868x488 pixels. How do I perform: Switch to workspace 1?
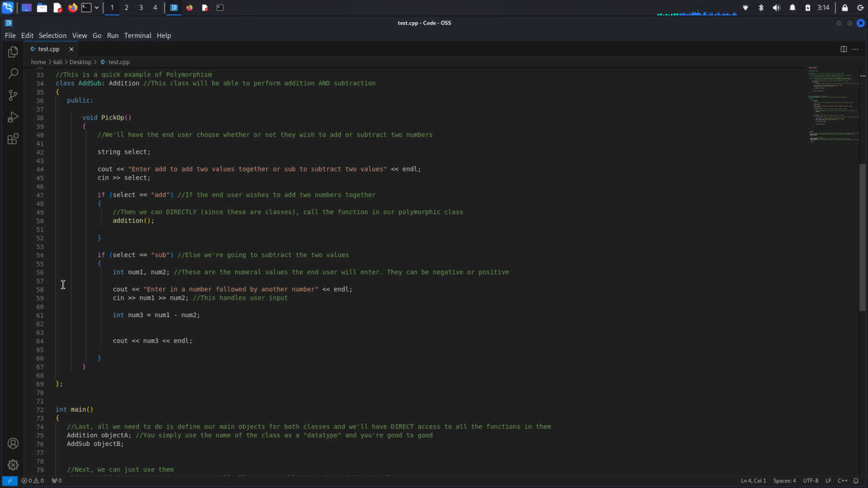[x=112, y=8]
